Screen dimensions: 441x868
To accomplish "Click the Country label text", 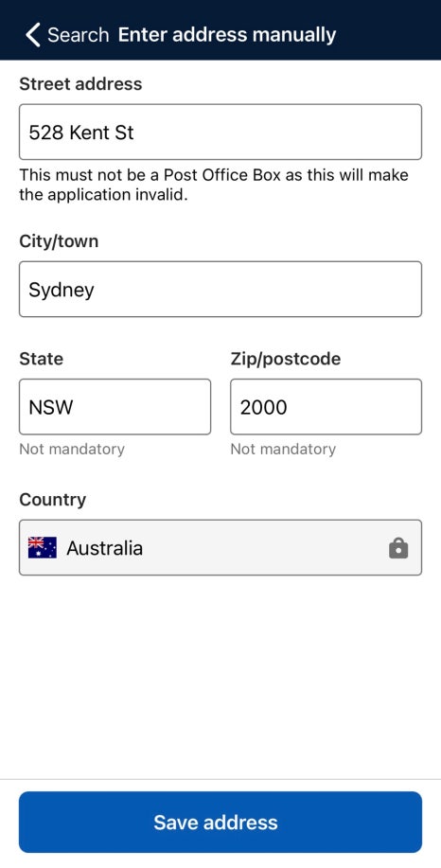I will tap(53, 500).
